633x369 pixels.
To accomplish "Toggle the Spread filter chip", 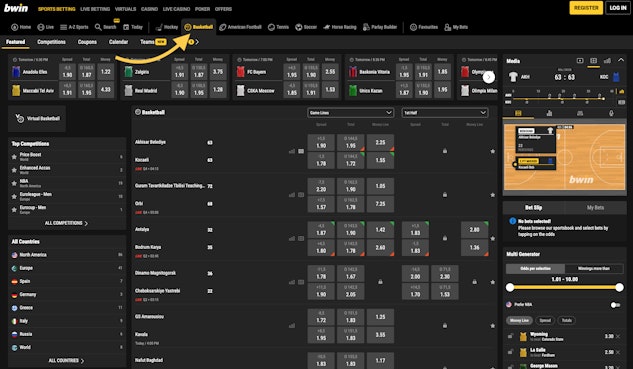I will tap(545, 320).
